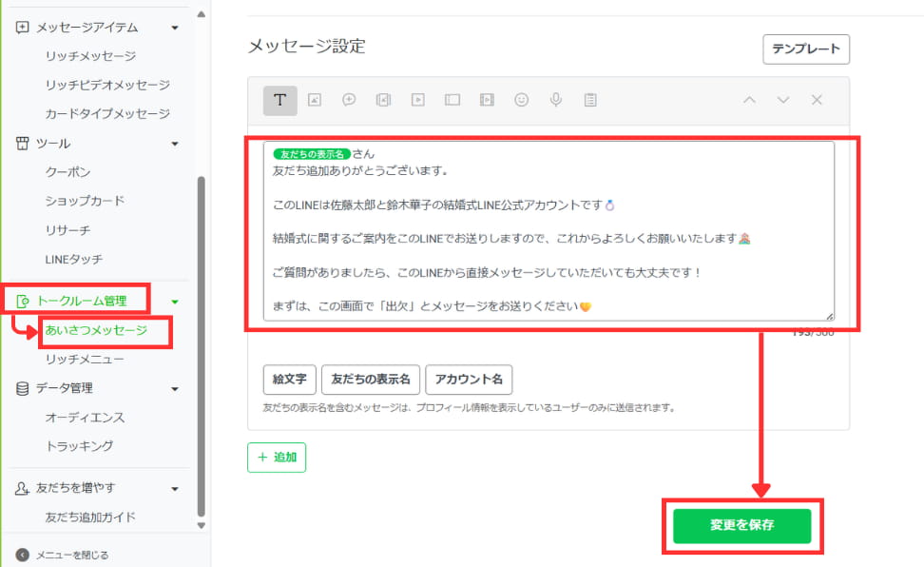
Task: Select the voice message microphone icon
Action: (x=556, y=100)
